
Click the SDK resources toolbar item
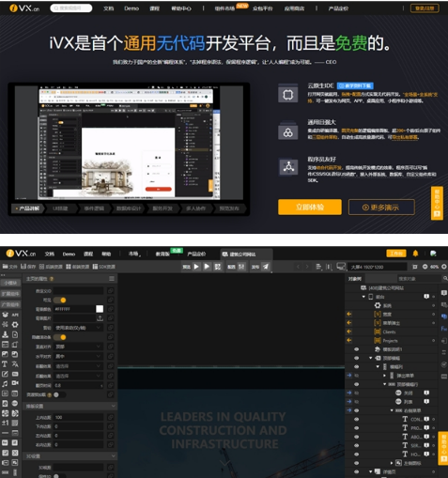[104, 267]
